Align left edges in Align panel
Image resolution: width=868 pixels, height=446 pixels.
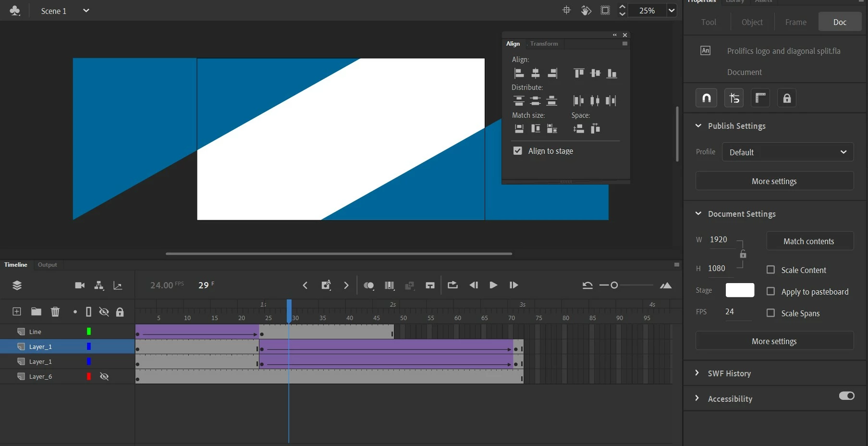tap(519, 73)
